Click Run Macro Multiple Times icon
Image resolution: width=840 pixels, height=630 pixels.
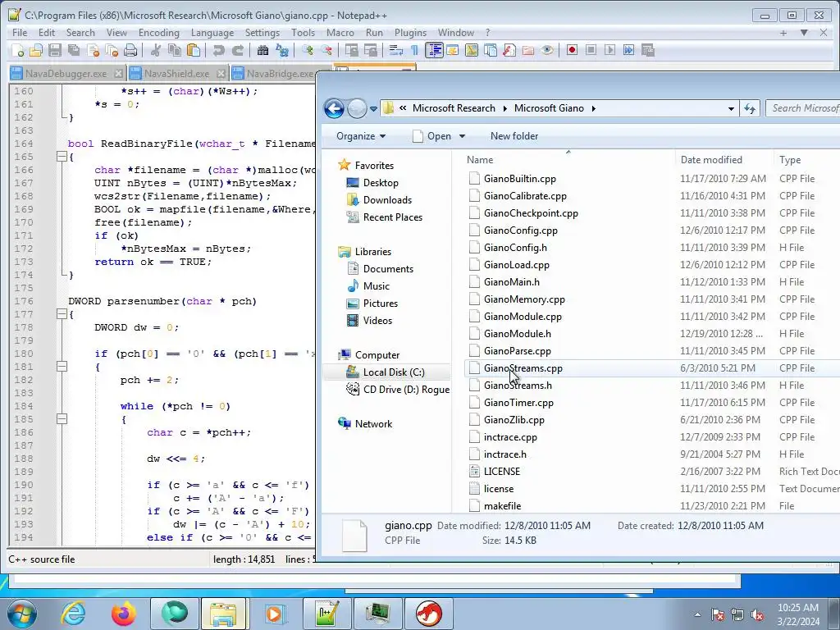click(628, 50)
